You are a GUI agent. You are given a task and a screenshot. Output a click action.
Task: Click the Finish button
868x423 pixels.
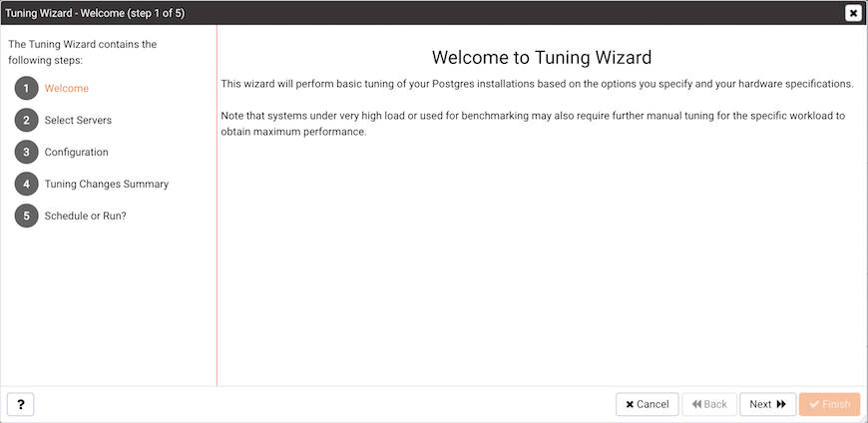pyautogui.click(x=830, y=404)
